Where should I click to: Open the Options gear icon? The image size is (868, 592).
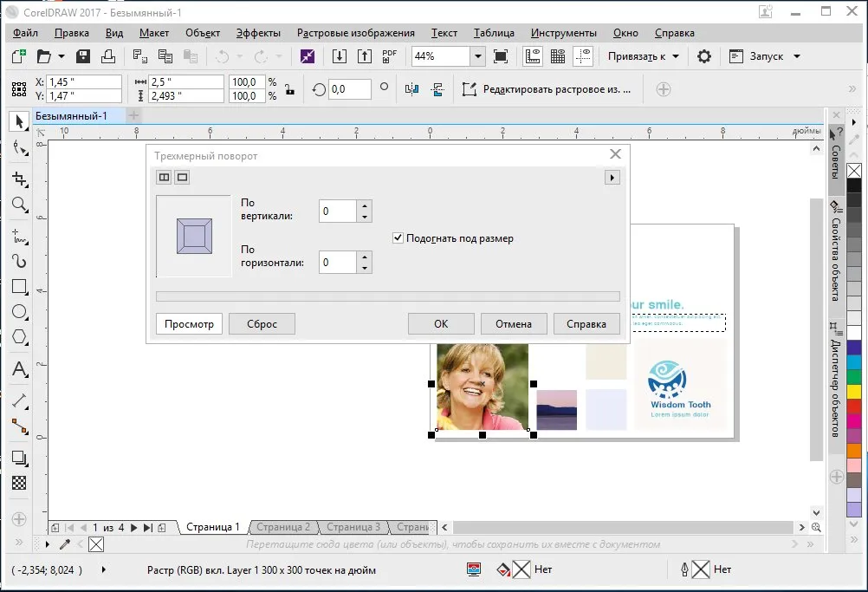tap(703, 56)
